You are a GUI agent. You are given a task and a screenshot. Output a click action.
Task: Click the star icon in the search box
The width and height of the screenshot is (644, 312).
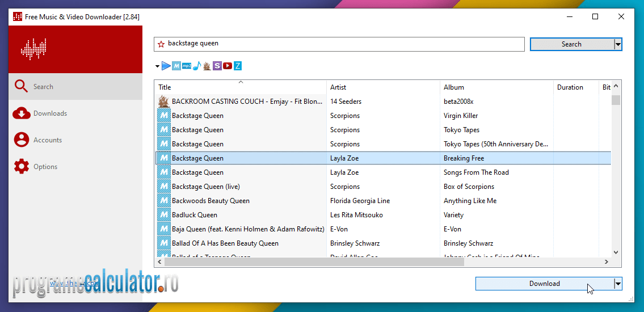161,44
